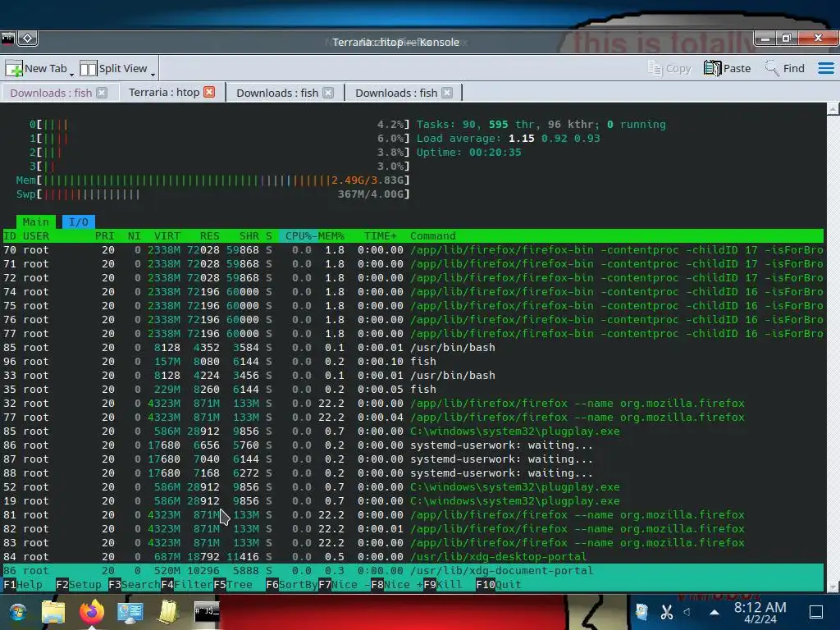Click the Mem usage meter bar
The width and height of the screenshot is (840, 630).
point(212,180)
